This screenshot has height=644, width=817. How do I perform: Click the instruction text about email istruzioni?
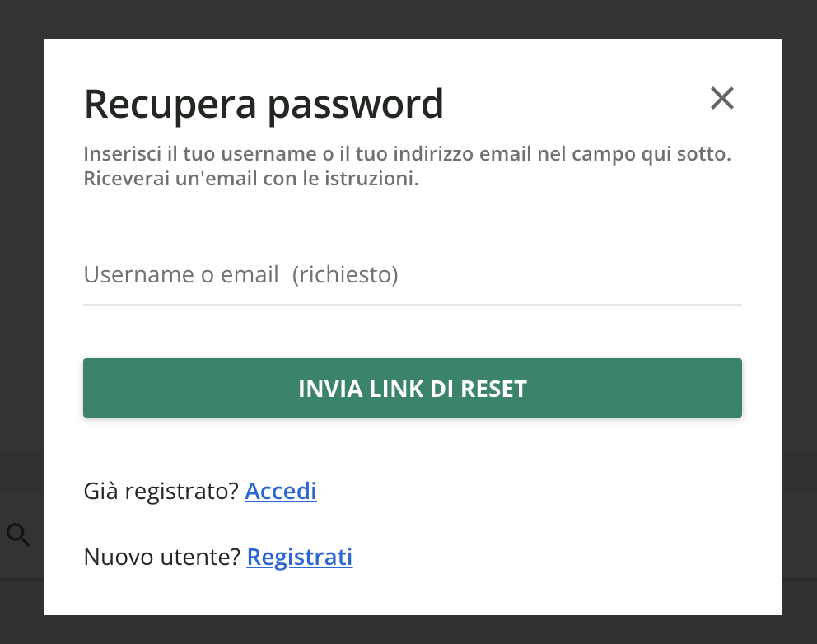[x=406, y=165]
